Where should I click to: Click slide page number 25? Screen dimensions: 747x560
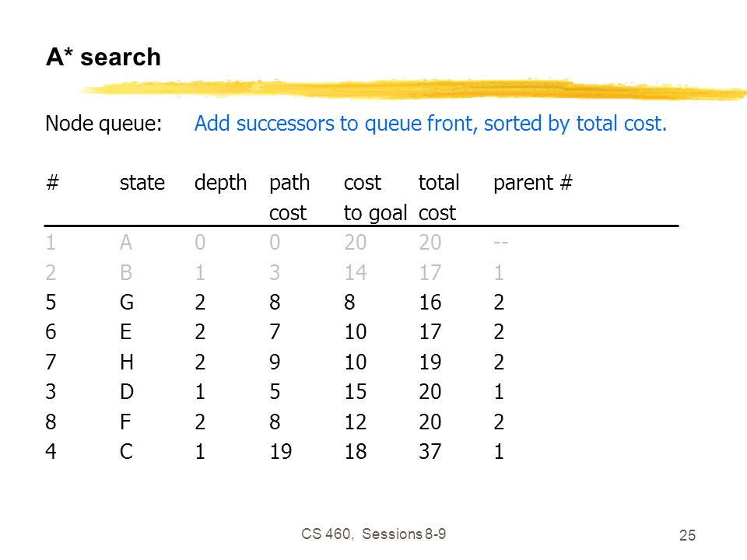coord(687,535)
